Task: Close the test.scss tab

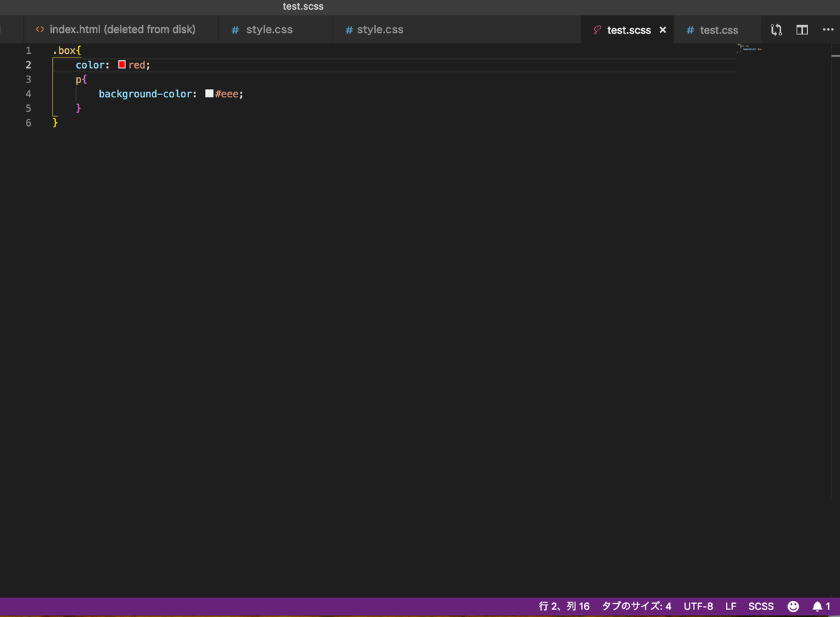Action: click(663, 30)
